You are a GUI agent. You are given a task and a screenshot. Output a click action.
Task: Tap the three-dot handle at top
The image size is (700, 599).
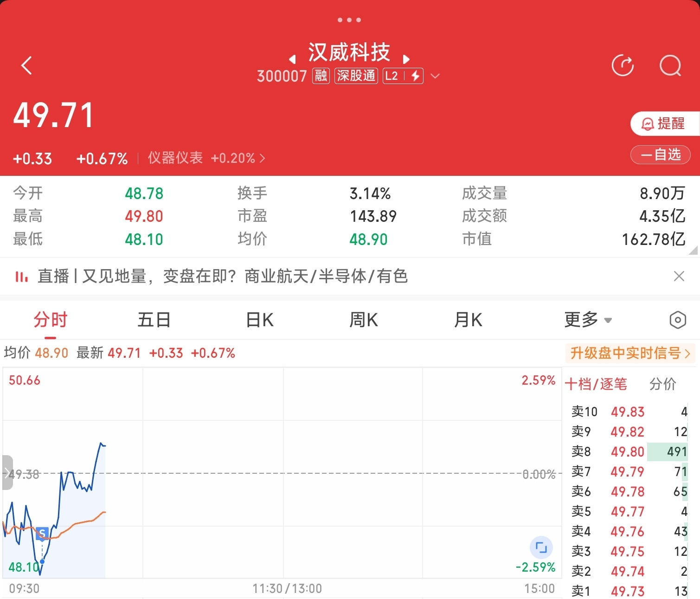(x=349, y=20)
